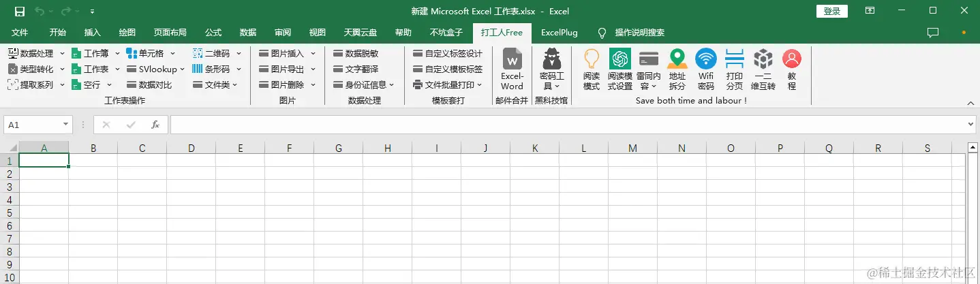The height and width of the screenshot is (284, 980).
Task: Click the vertical scrollbar up arrow
Action: [x=973, y=148]
